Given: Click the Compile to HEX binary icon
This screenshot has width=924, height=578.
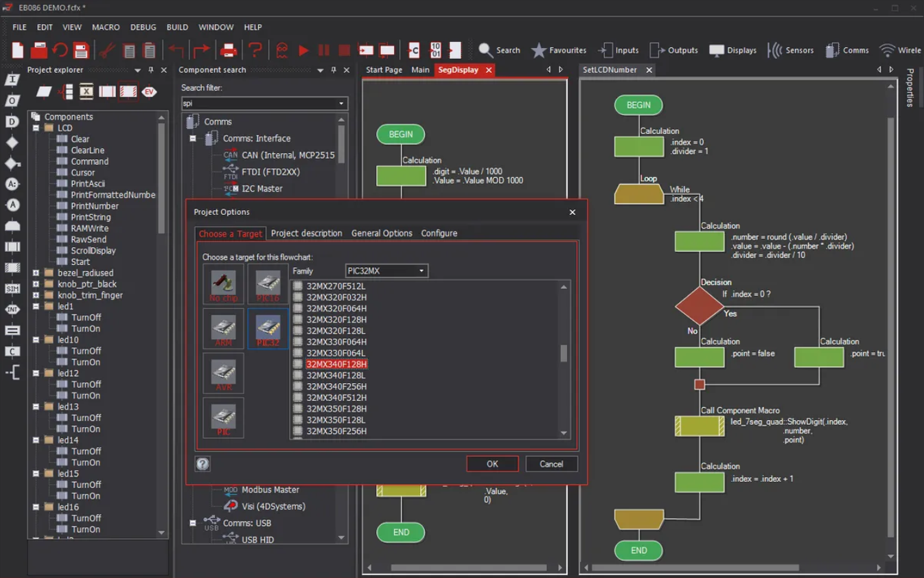Looking at the screenshot, I should pyautogui.click(x=435, y=50).
